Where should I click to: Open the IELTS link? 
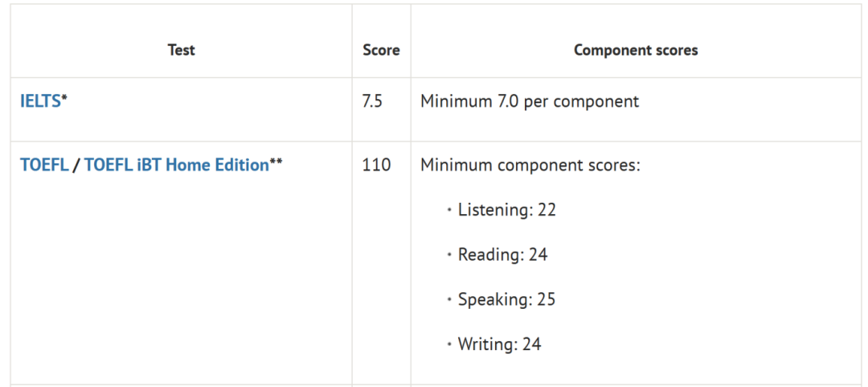point(40,102)
